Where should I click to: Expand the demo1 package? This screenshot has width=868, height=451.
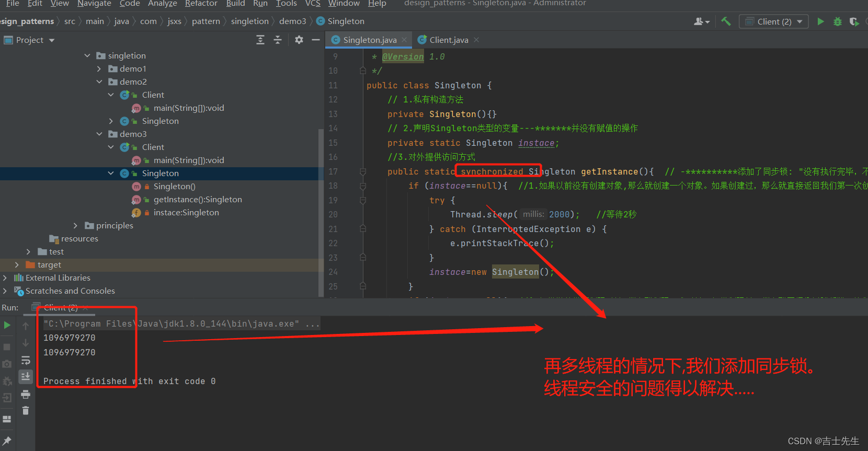pyautogui.click(x=99, y=68)
